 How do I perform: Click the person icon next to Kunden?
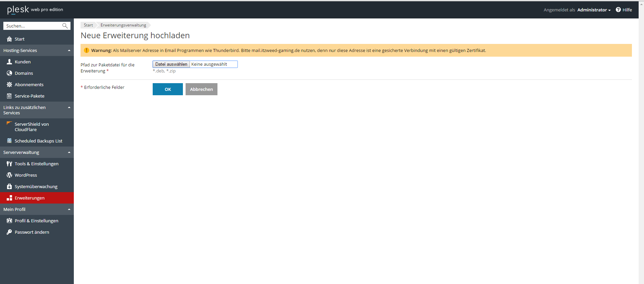tap(9, 62)
